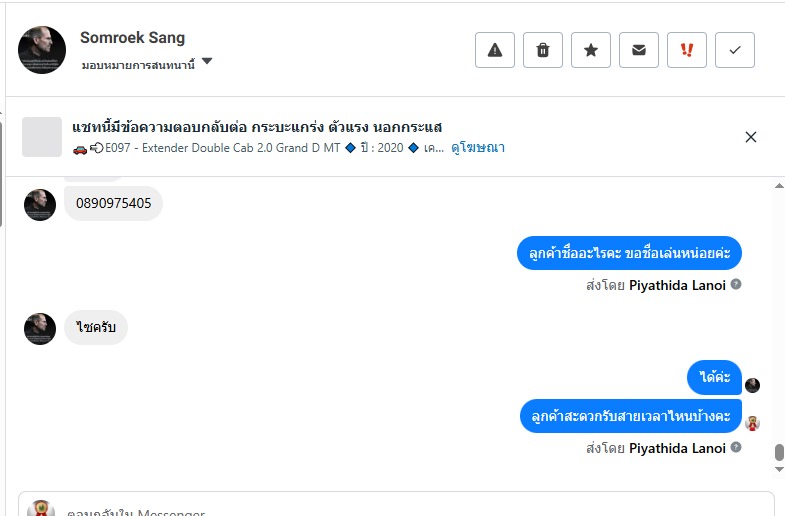Star this conversation as follow-up

[591, 50]
